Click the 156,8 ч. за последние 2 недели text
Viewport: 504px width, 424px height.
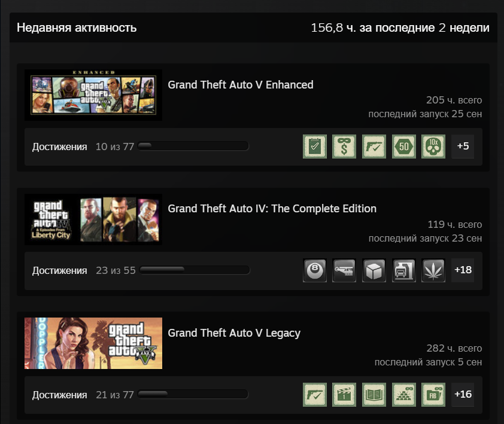click(400, 28)
